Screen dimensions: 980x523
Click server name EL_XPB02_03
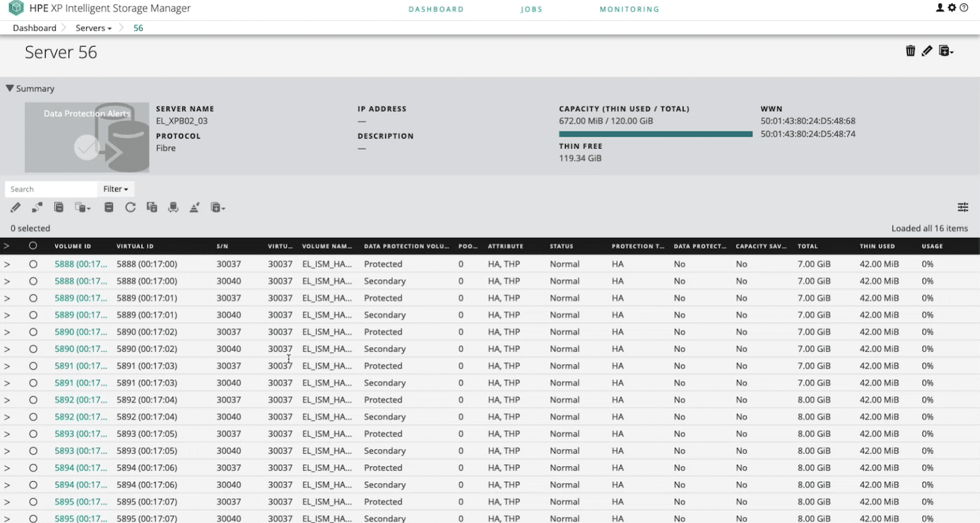coord(182,121)
